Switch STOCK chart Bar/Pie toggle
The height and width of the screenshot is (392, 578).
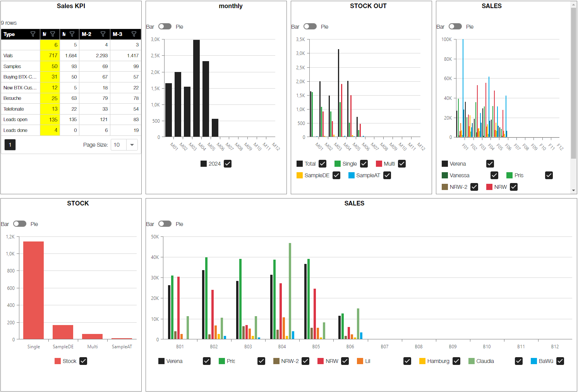point(20,224)
